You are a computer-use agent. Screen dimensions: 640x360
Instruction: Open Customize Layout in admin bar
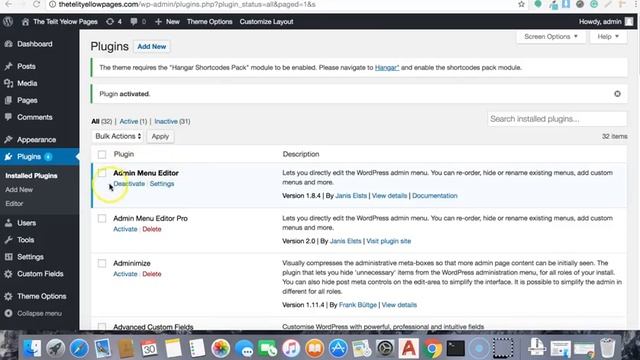[x=267, y=22]
